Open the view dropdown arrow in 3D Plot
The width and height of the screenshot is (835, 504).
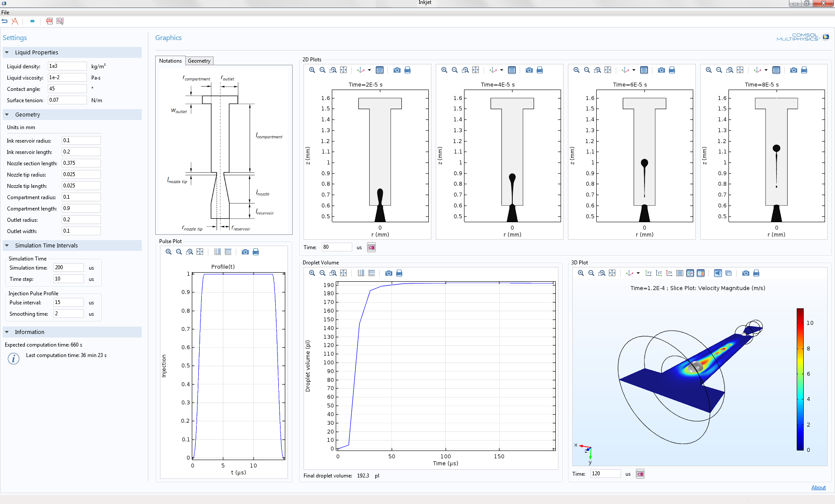coord(638,273)
